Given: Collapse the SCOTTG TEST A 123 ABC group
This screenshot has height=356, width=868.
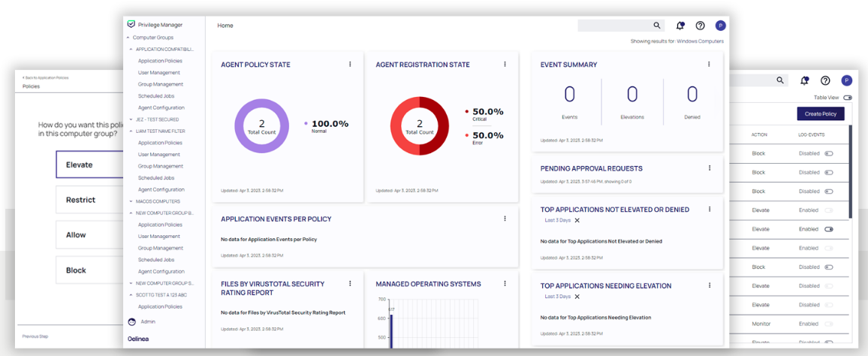Looking at the screenshot, I should [131, 295].
